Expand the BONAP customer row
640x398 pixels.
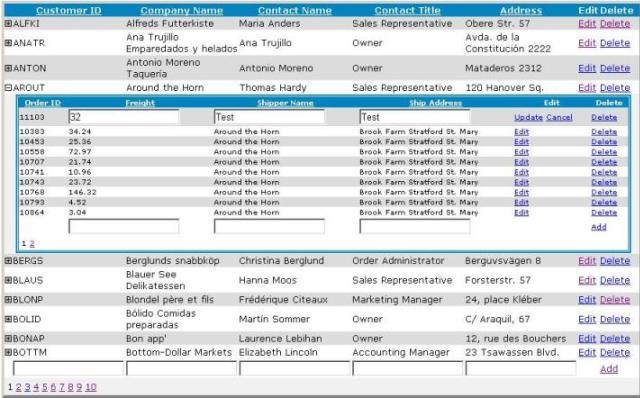click(8, 338)
